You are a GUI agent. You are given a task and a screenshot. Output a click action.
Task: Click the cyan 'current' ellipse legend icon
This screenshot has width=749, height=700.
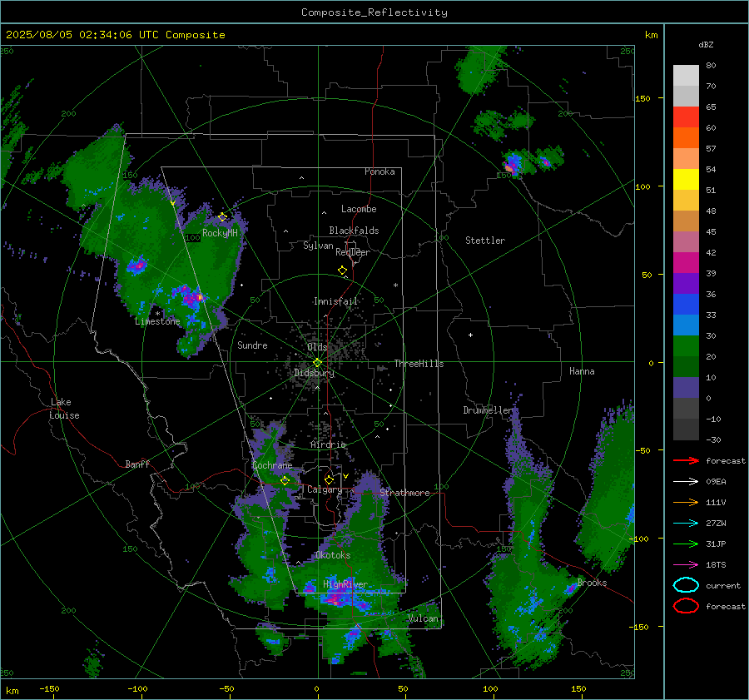click(x=686, y=585)
